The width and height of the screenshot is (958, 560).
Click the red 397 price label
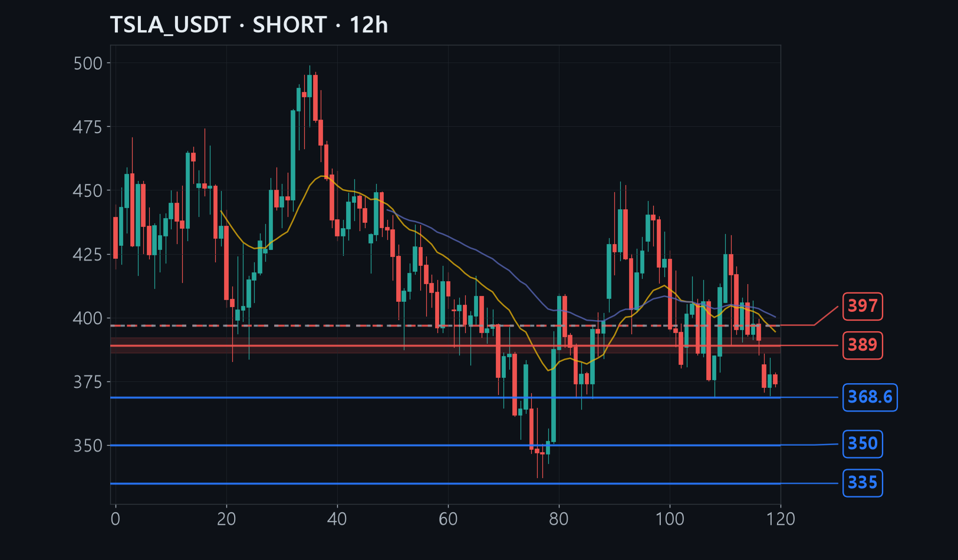click(862, 306)
